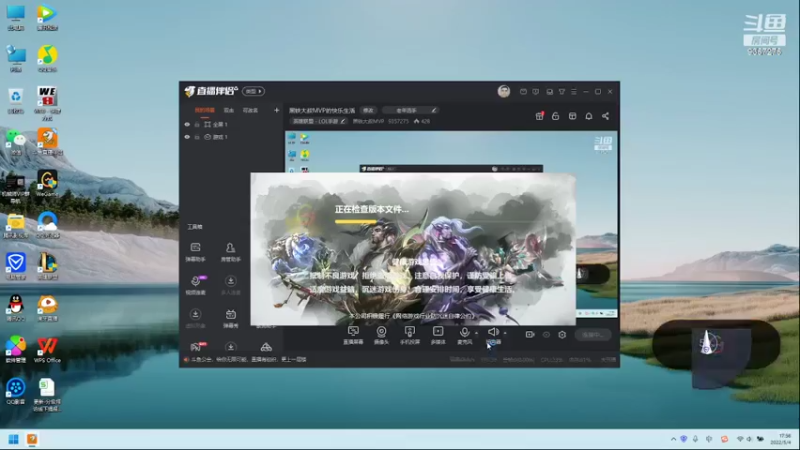Add a live screen capture source (直播屏幕)
The height and width of the screenshot is (450, 800).
click(x=353, y=335)
